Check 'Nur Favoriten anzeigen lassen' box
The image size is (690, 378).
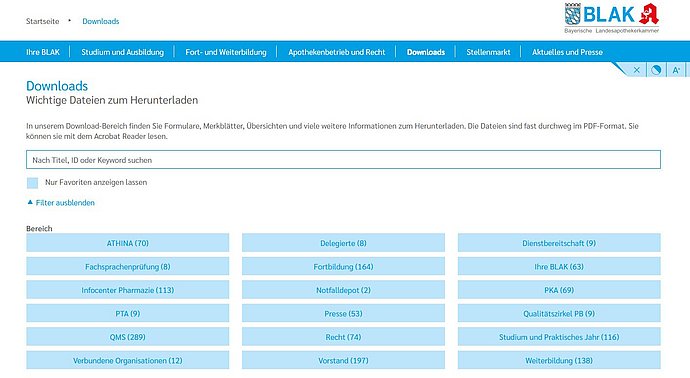tap(33, 183)
